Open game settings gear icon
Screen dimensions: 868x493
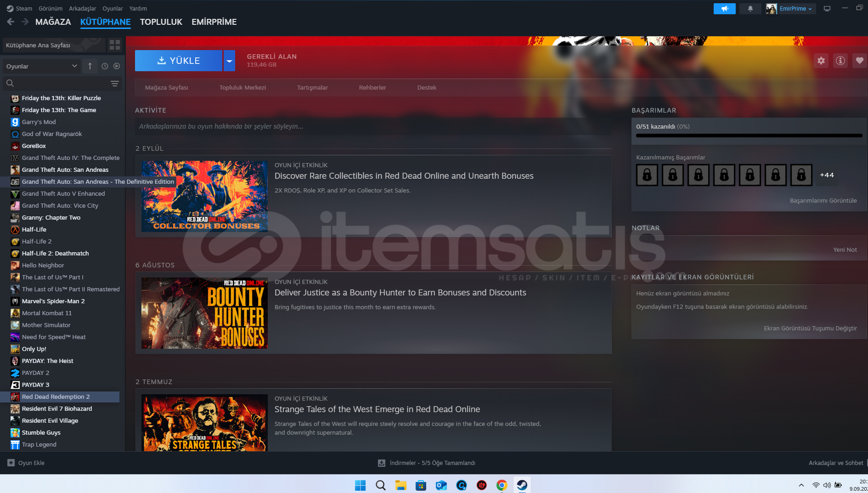821,61
